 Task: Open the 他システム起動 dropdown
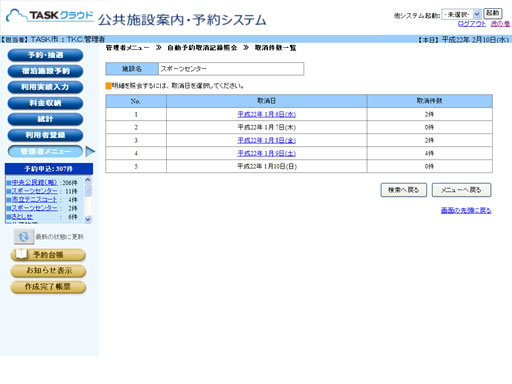point(461,14)
